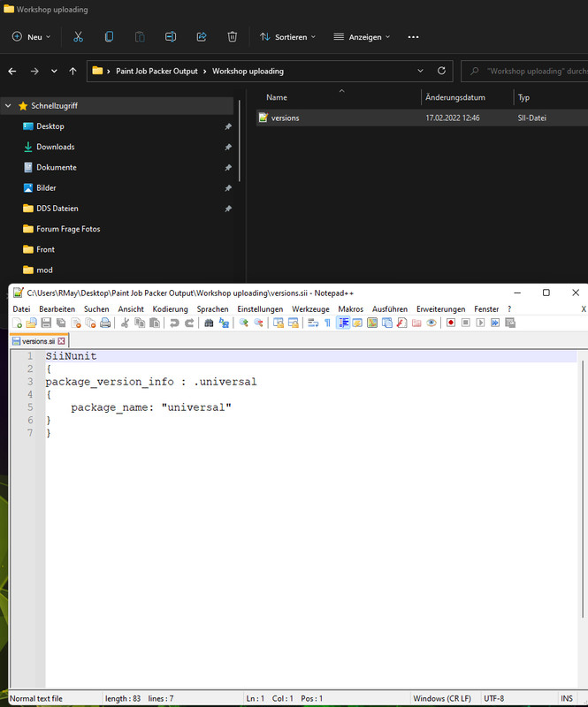Viewport: 588px width, 707px height.
Task: Open the Explorer three-dots more menu
Action: (413, 37)
